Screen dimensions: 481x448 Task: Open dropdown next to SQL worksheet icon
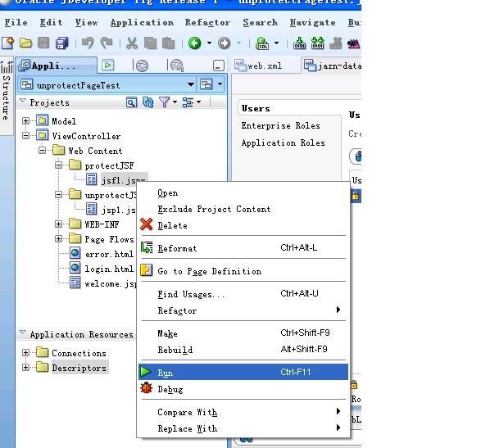[276, 43]
